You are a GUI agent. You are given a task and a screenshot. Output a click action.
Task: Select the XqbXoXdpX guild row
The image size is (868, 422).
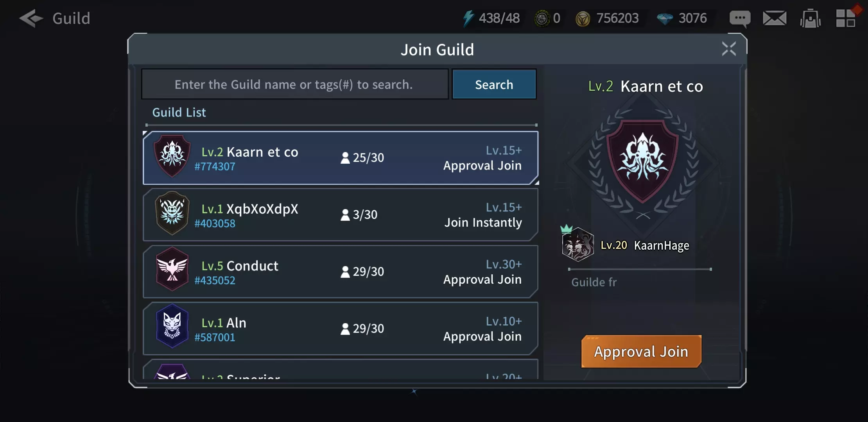341,215
